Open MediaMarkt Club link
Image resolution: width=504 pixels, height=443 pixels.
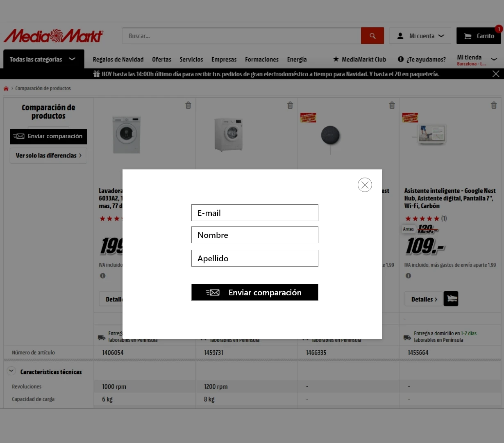[359, 59]
